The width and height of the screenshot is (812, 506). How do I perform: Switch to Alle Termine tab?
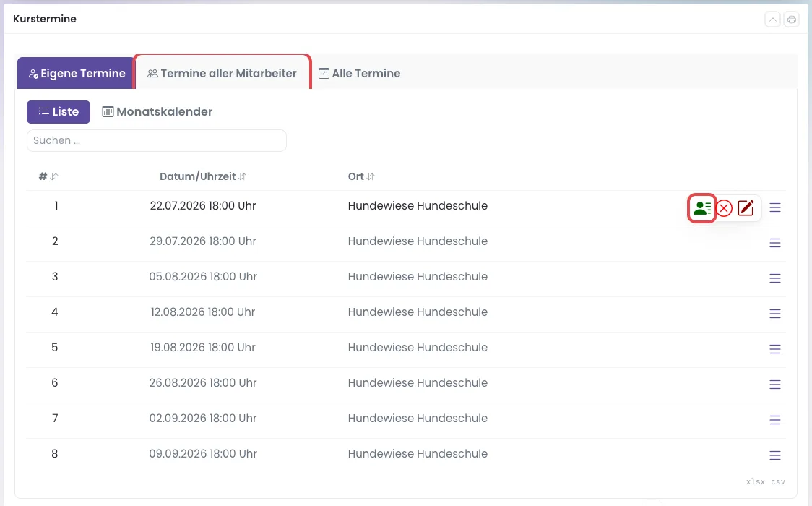(359, 73)
